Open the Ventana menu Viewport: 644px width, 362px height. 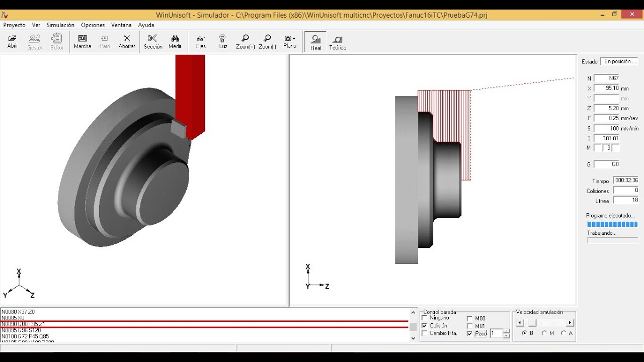coord(121,25)
